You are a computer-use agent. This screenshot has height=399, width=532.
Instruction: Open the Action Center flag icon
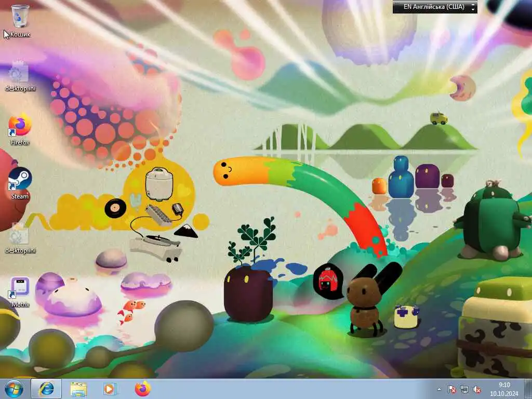click(x=451, y=390)
